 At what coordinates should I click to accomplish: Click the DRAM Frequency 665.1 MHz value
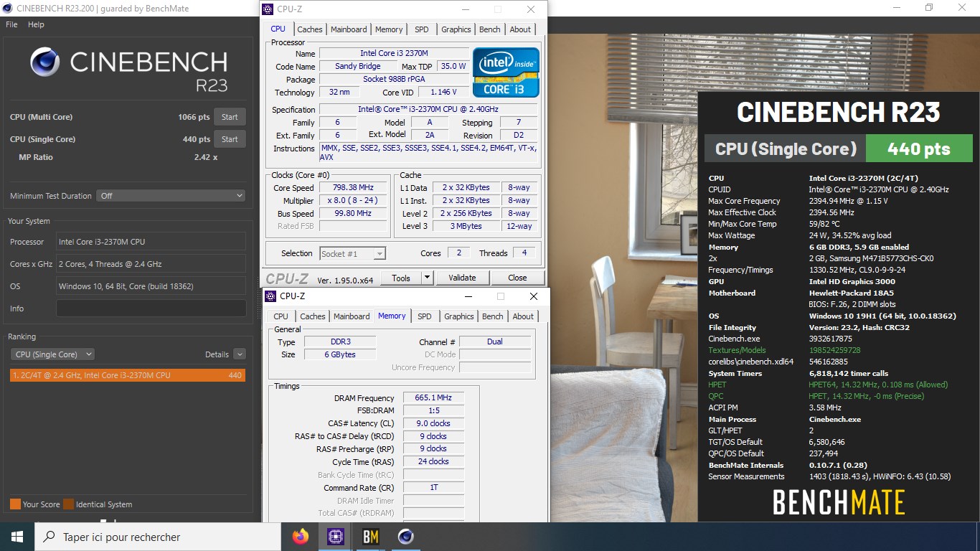pos(433,398)
